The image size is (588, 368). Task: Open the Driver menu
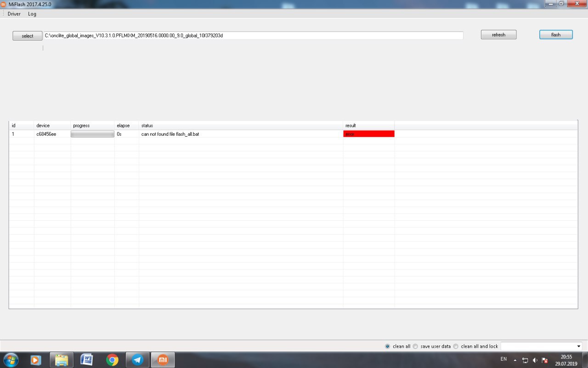[x=14, y=14]
